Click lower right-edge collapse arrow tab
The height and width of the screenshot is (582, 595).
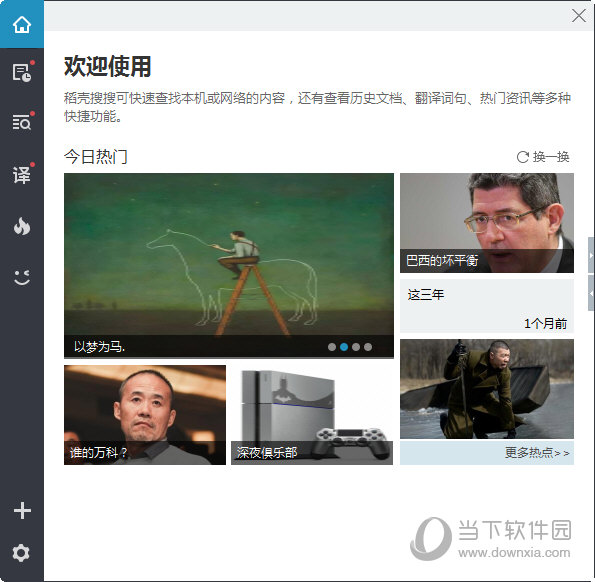click(591, 293)
